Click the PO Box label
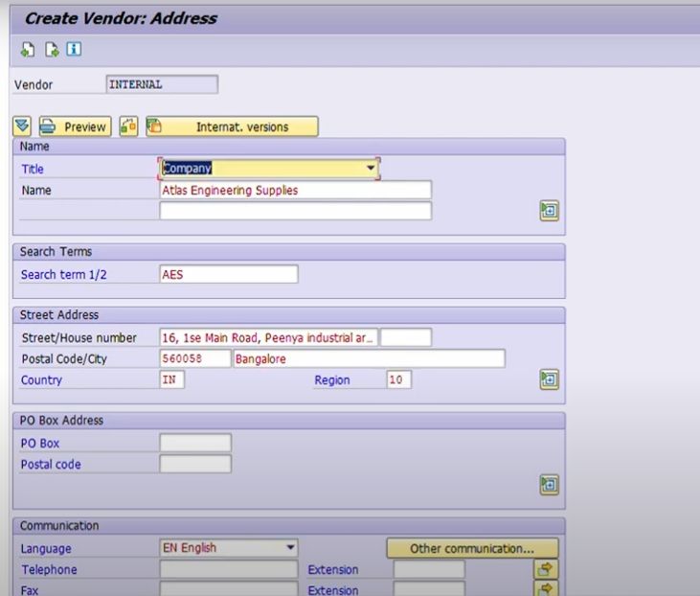 (x=40, y=444)
